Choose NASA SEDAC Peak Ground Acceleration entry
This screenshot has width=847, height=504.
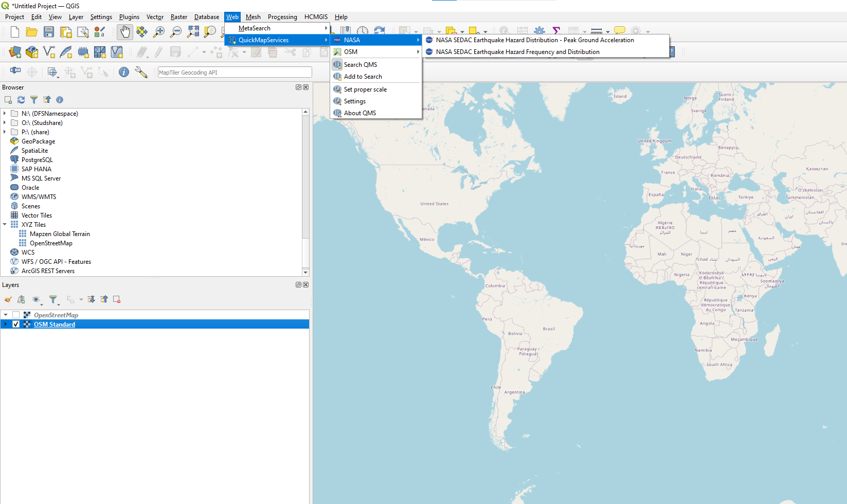click(x=535, y=40)
